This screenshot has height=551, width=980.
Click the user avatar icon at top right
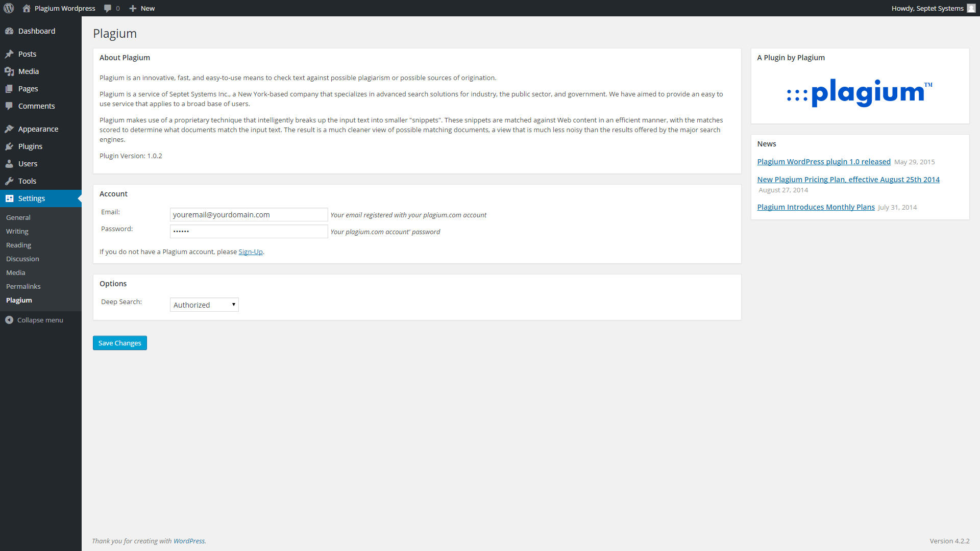[971, 8]
